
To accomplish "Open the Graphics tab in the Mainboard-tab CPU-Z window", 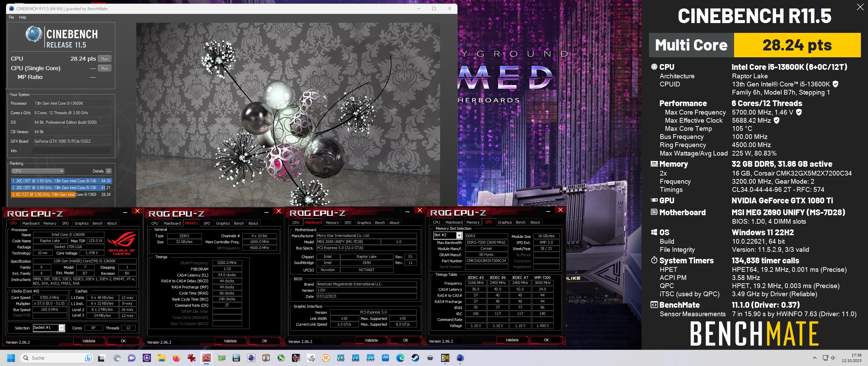I will [364, 223].
